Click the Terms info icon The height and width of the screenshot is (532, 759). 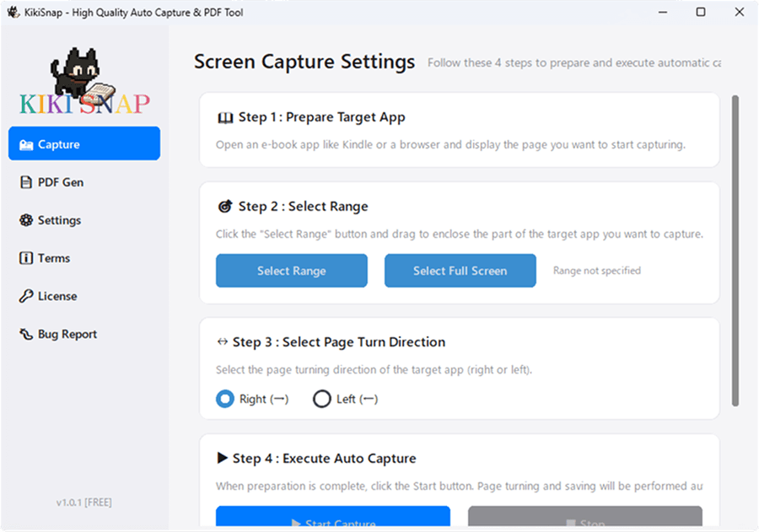coord(26,258)
